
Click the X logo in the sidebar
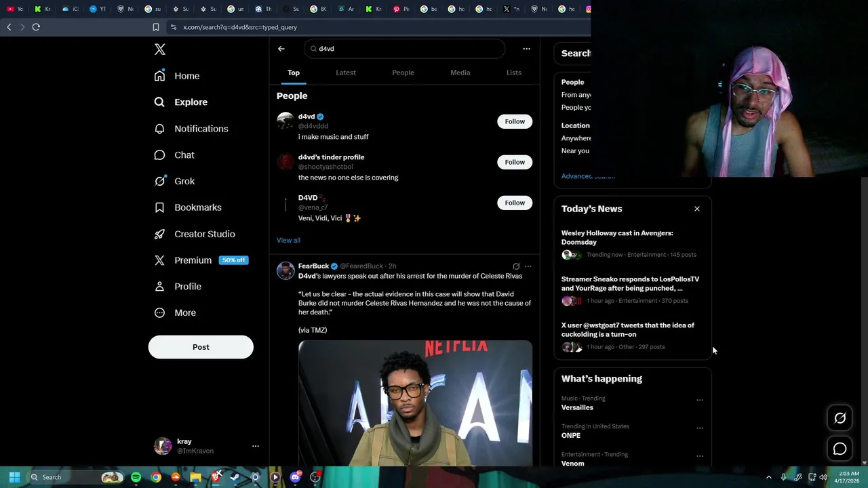click(160, 49)
